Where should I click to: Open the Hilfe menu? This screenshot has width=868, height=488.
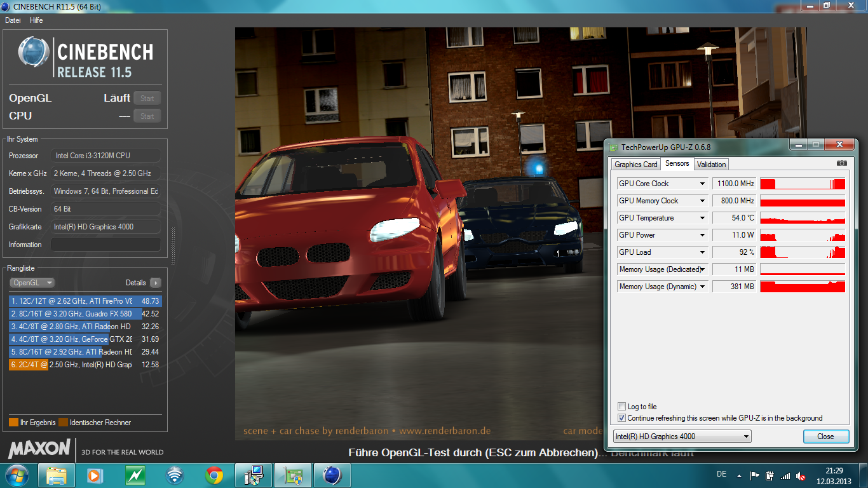[36, 20]
